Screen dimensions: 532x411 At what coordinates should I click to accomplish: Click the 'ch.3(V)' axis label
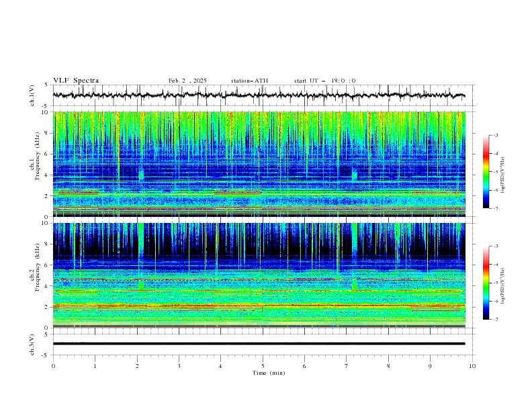click(32, 345)
